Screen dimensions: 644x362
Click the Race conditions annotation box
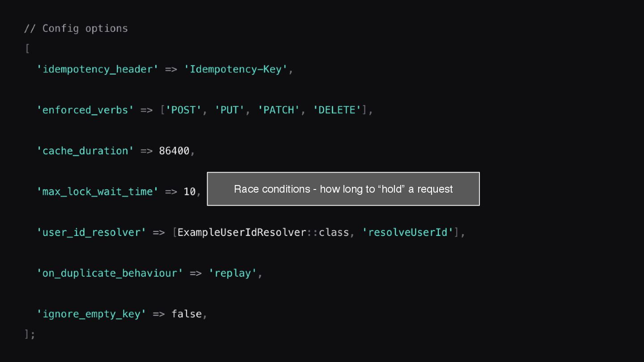(343, 189)
